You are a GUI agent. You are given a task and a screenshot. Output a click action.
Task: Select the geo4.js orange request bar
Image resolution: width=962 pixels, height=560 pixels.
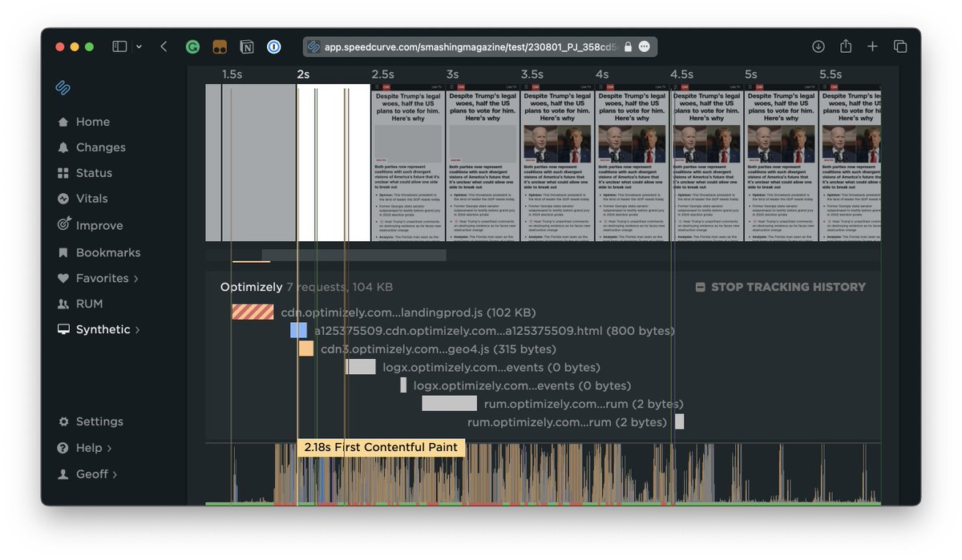(x=306, y=348)
